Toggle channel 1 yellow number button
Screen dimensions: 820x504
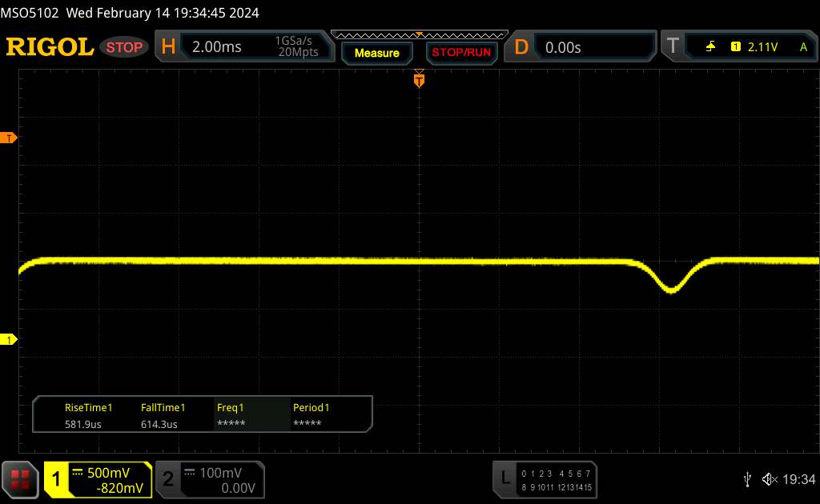(57, 479)
